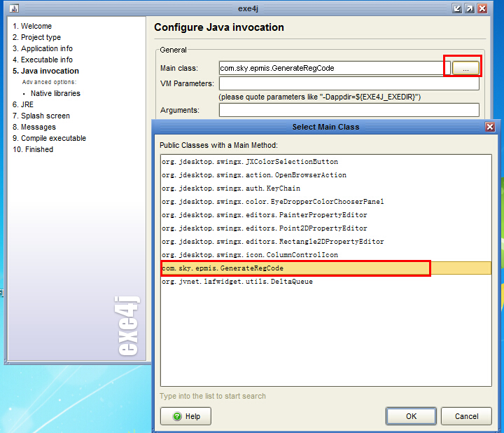This screenshot has width=504, height=433.
Task: Click the browse main class ellipsis button
Action: click(x=465, y=68)
